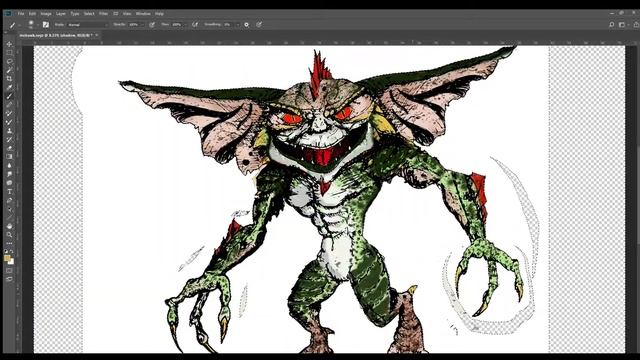Select the Crop tool
Image resolution: width=640 pixels, height=360 pixels.
pyautogui.click(x=9, y=79)
